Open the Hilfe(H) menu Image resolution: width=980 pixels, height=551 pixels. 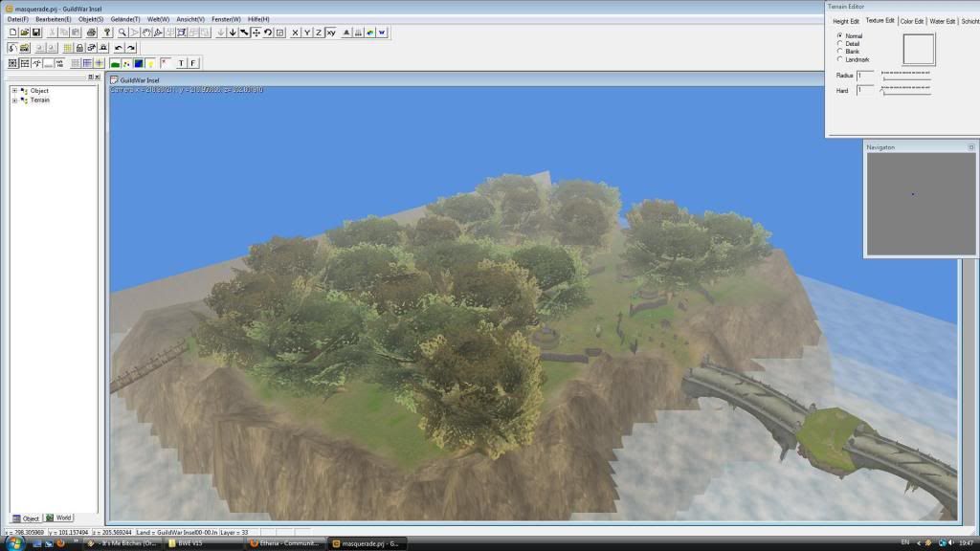click(258, 19)
